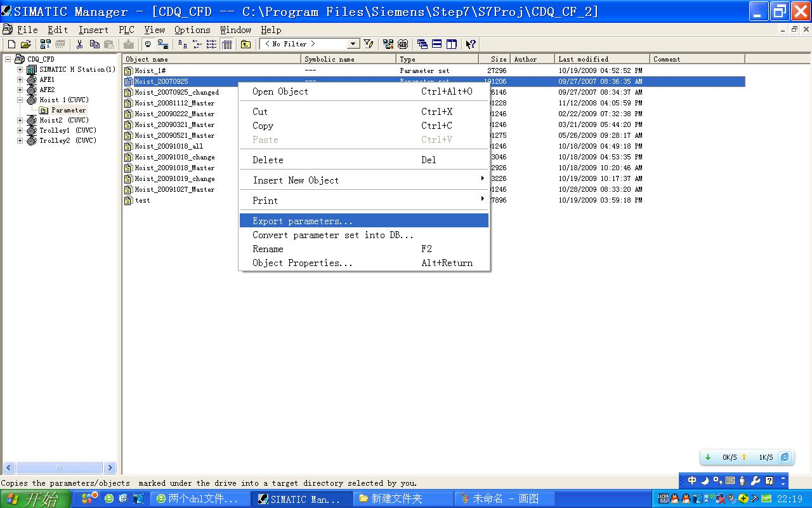Viewport: 812px width, 508px height.
Task: Switch to Details view icon
Action: 226,44
